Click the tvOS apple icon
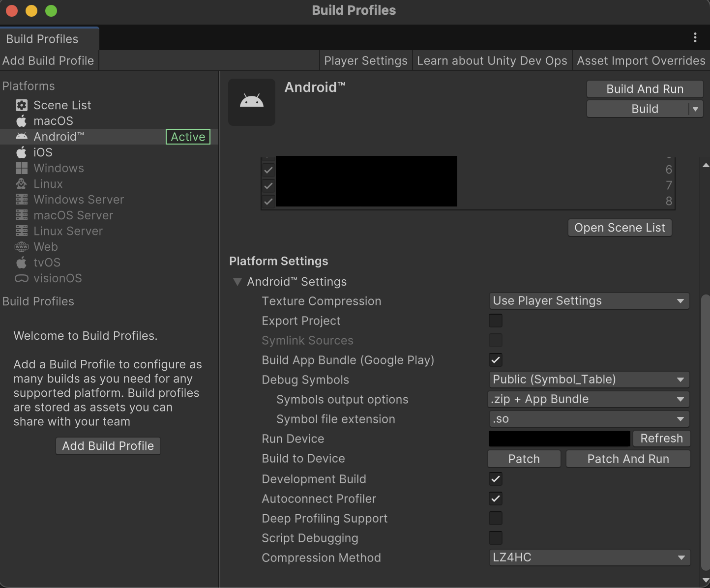This screenshot has height=588, width=710. pyautogui.click(x=22, y=263)
